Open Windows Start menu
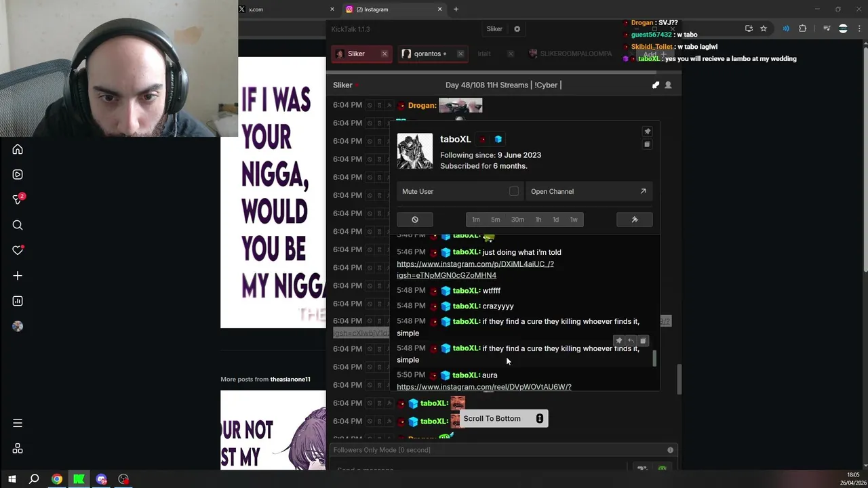 point(12,479)
